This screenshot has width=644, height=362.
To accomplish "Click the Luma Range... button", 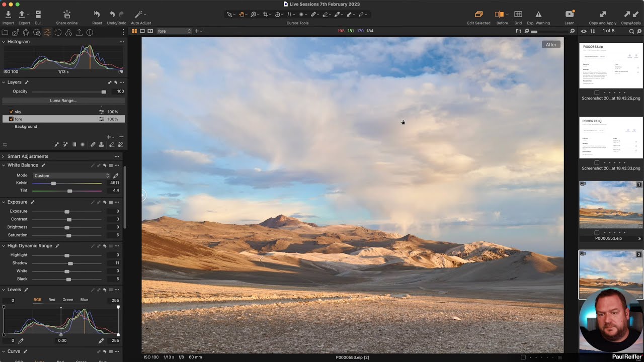I will (63, 101).
